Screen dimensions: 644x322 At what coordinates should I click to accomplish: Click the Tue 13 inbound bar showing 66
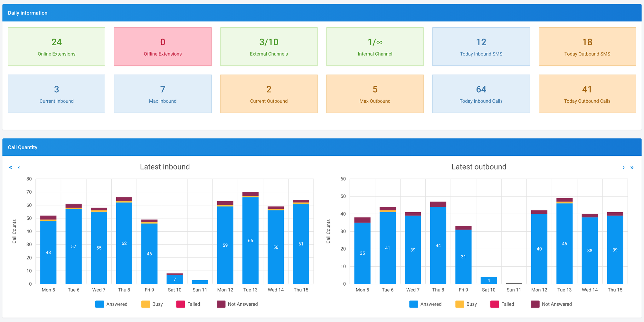251,241
